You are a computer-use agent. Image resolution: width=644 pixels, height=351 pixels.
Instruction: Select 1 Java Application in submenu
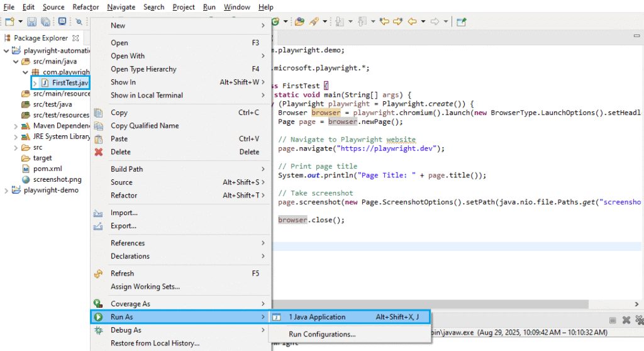click(x=350, y=317)
